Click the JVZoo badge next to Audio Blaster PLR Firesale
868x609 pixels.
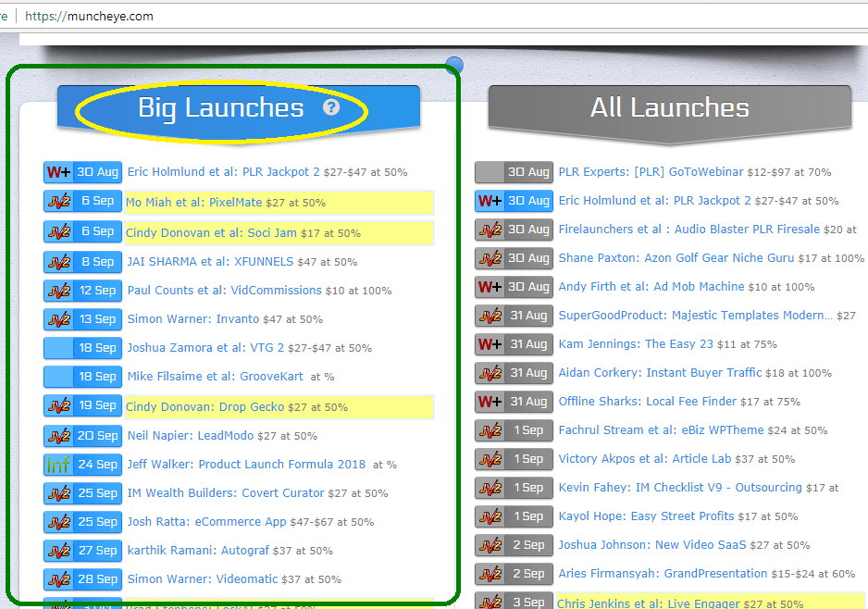pos(490,230)
